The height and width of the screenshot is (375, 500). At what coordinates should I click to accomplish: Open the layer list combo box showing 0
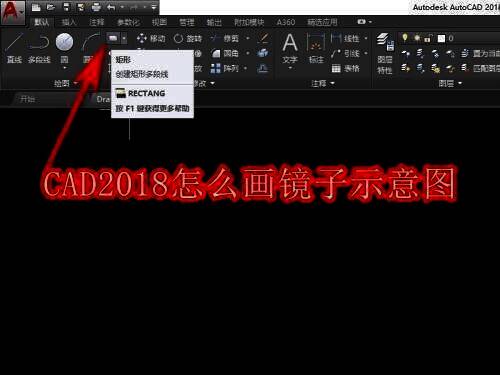449,38
